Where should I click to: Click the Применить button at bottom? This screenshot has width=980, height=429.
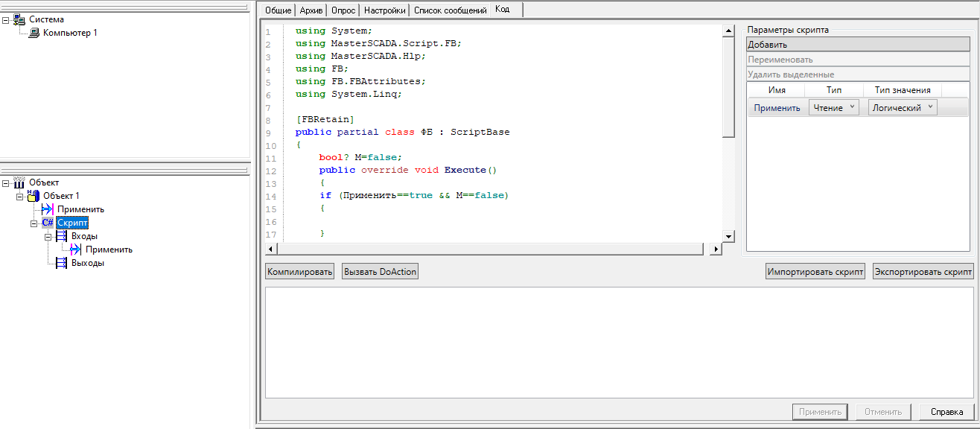click(820, 411)
